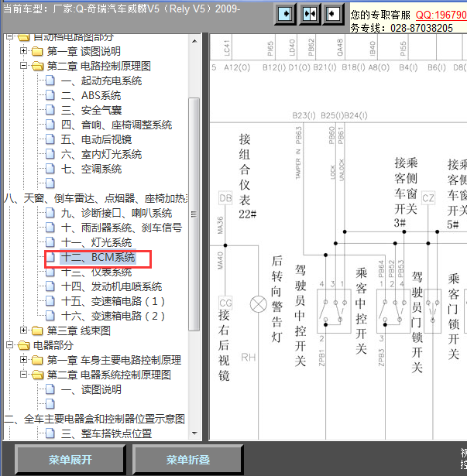This screenshot has width=467, height=476.
Task: Open 一、读图说明 under 电器系统控制原理图
Action: pos(91,389)
